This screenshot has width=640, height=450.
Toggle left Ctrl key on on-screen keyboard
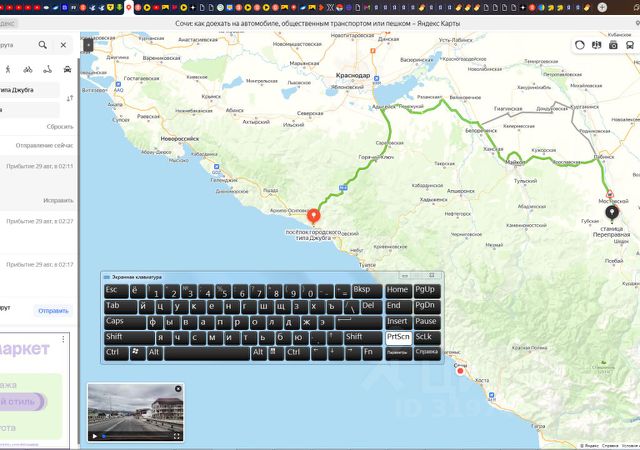coord(116,354)
